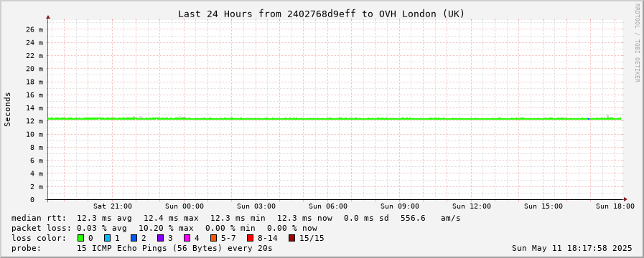Click the Sun 12:00 time axis label
Image resolution: width=644 pixels, height=258 pixels.
[x=472, y=206]
